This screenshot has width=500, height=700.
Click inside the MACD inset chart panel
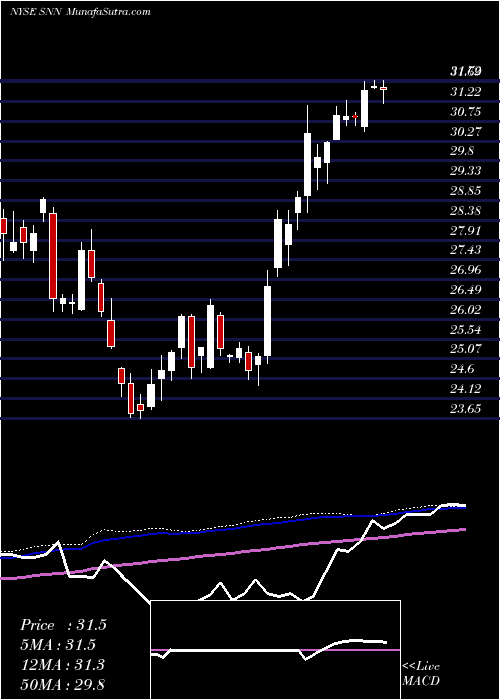pyautogui.click(x=275, y=650)
